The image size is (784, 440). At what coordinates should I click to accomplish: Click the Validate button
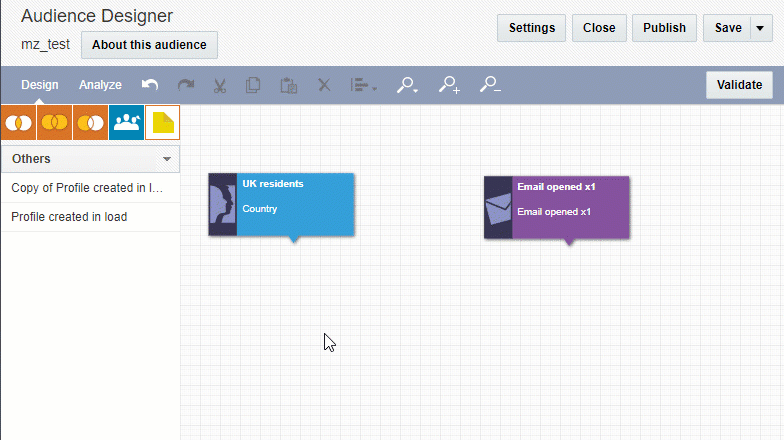coord(739,85)
